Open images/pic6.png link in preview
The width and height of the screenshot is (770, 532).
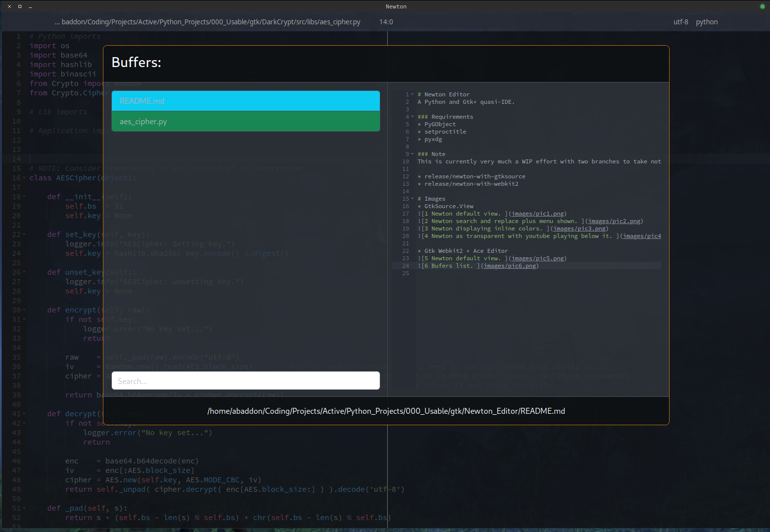click(x=510, y=266)
